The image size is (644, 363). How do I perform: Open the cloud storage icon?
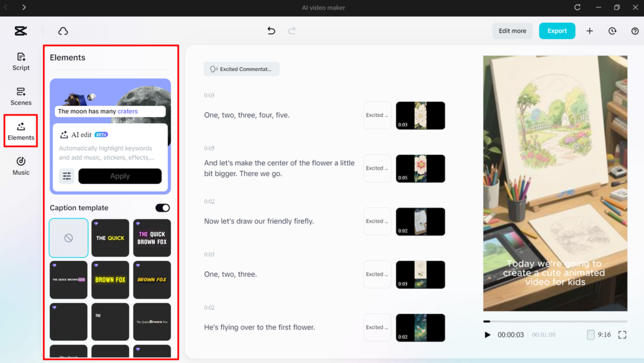63,31
